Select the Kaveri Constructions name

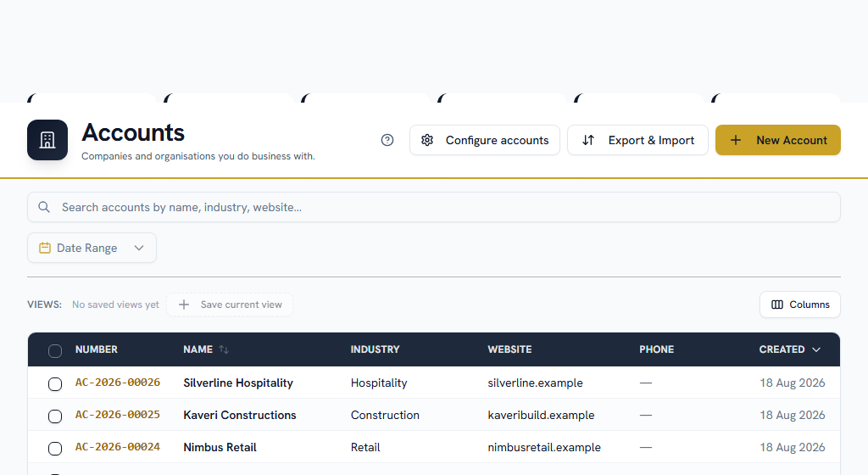tap(240, 416)
